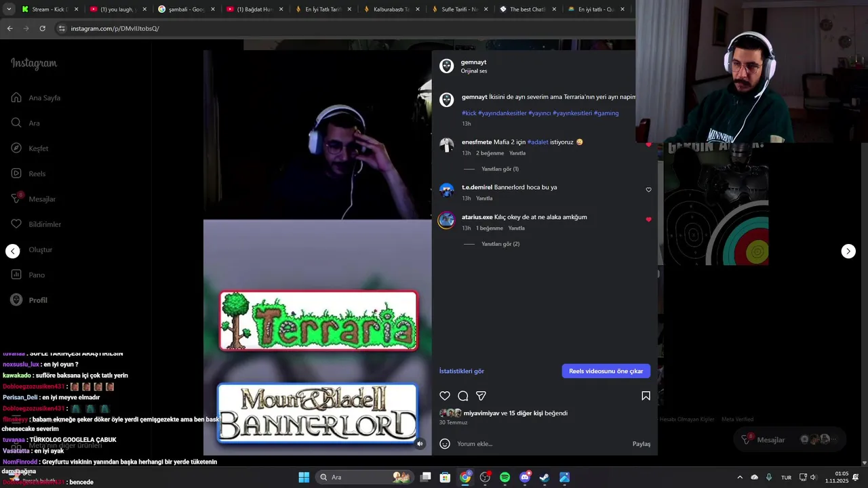Switch to Kalburabastı Tarifi tab
The width and height of the screenshot is (868, 488).
coord(391,9)
